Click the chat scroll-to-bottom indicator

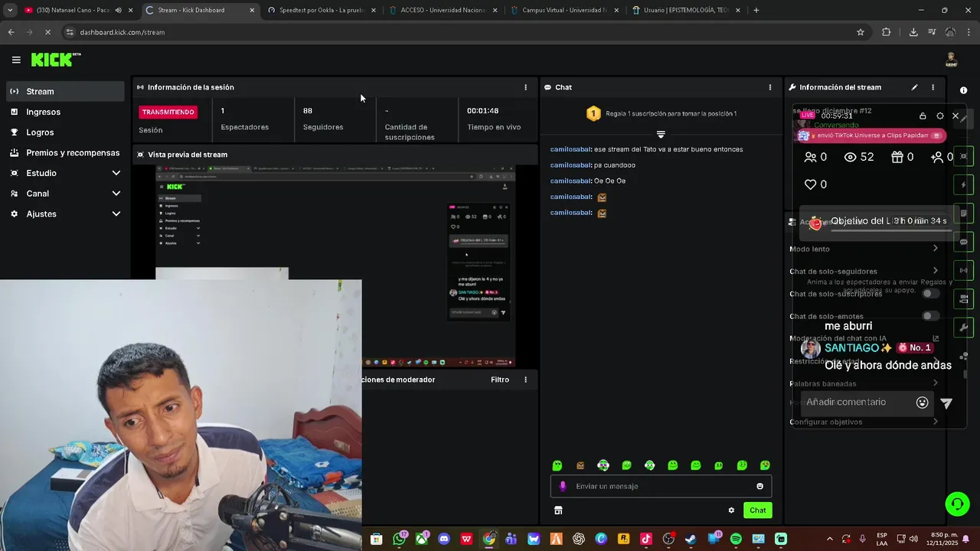[x=661, y=135]
